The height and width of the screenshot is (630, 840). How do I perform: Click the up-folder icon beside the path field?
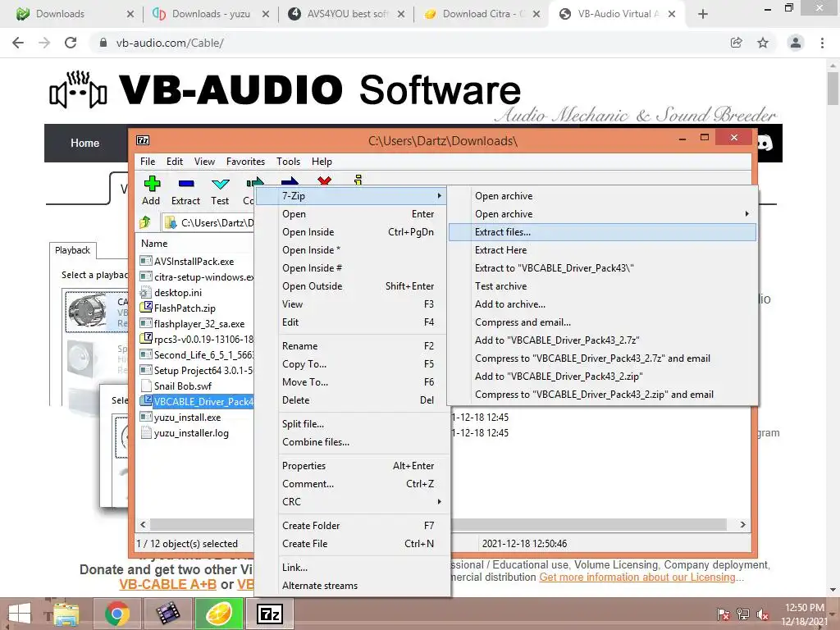(x=144, y=222)
